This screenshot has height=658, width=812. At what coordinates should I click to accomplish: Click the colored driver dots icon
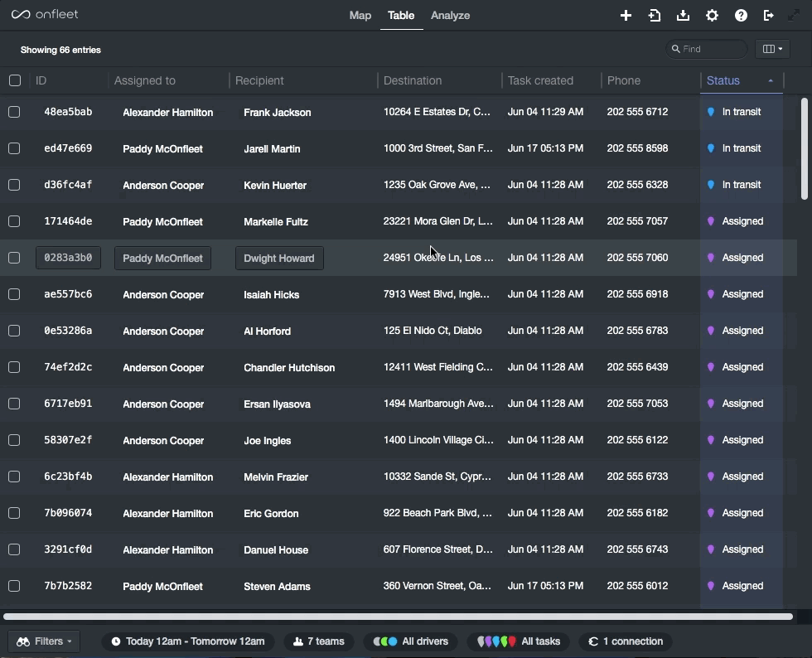(385, 641)
